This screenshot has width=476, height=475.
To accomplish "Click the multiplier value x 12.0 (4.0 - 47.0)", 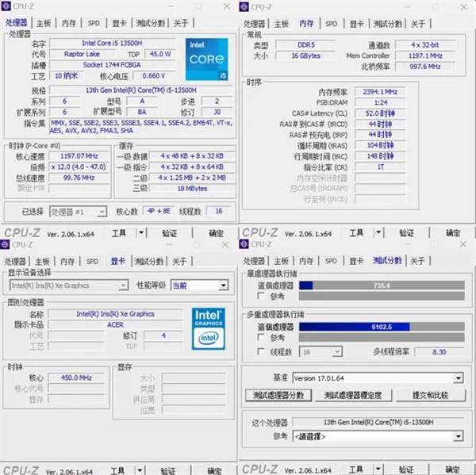I will 79,167.
